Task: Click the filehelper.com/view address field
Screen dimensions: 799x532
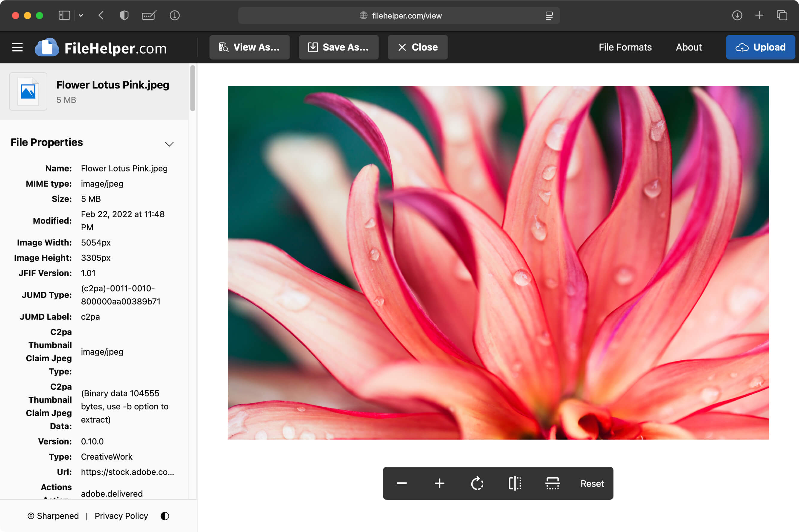Action: point(406,16)
